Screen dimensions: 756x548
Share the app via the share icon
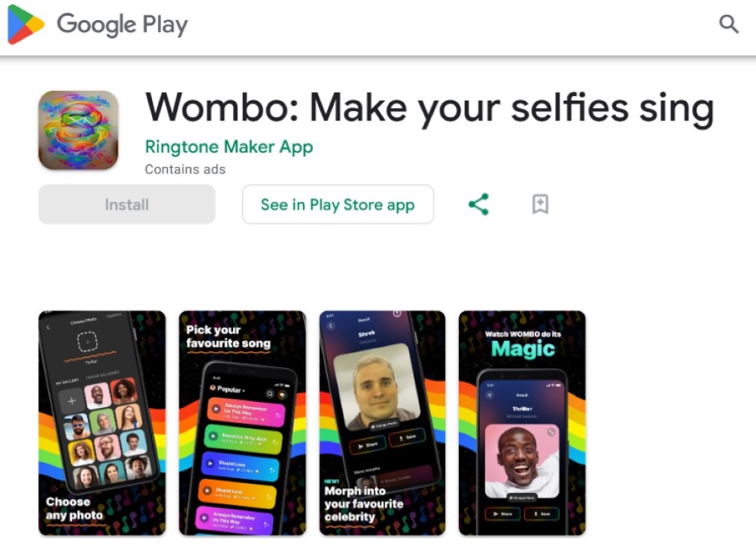pos(479,204)
